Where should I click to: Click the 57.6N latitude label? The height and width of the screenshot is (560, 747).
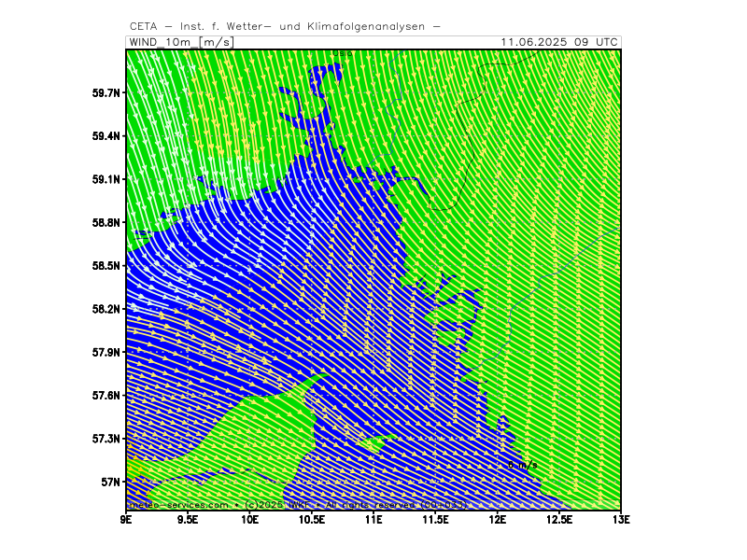tap(106, 396)
